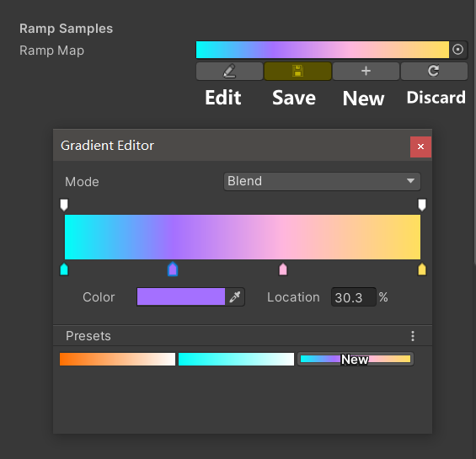Click the plus New ramp icon

point(366,71)
